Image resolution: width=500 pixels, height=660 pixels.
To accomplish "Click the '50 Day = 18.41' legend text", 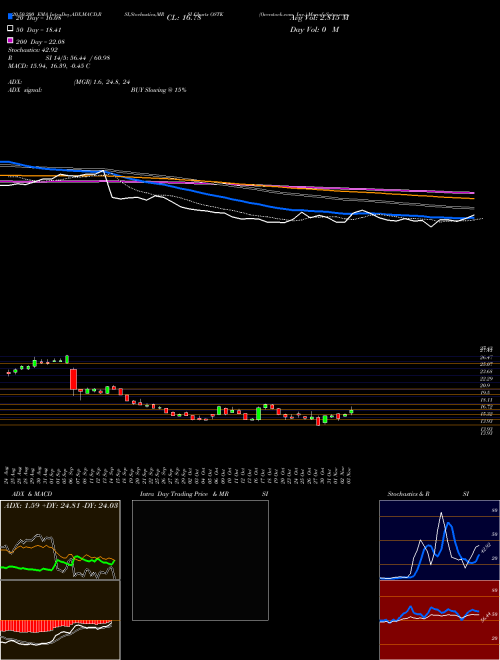I will (x=39, y=30).
